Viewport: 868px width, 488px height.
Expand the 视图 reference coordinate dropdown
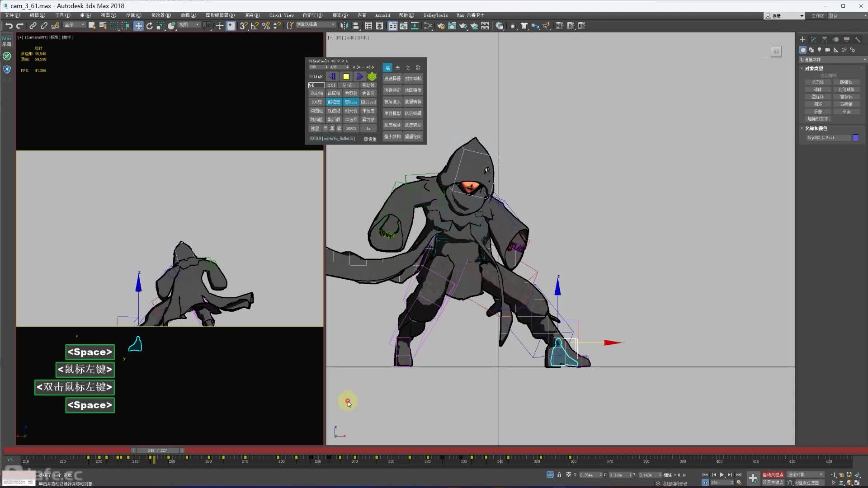pos(189,25)
